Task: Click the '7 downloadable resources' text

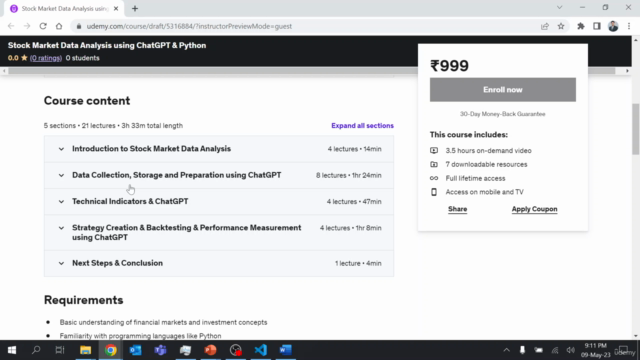Action: tap(486, 164)
